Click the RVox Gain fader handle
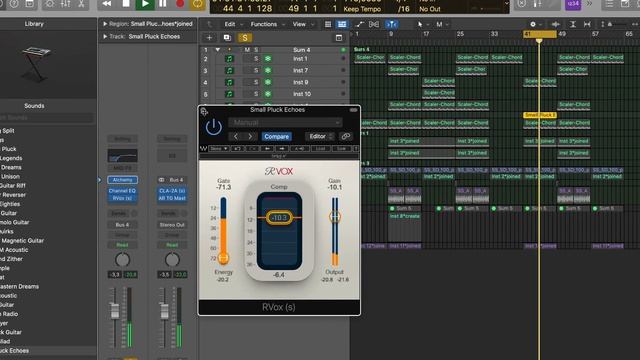The image size is (640, 360). click(335, 217)
